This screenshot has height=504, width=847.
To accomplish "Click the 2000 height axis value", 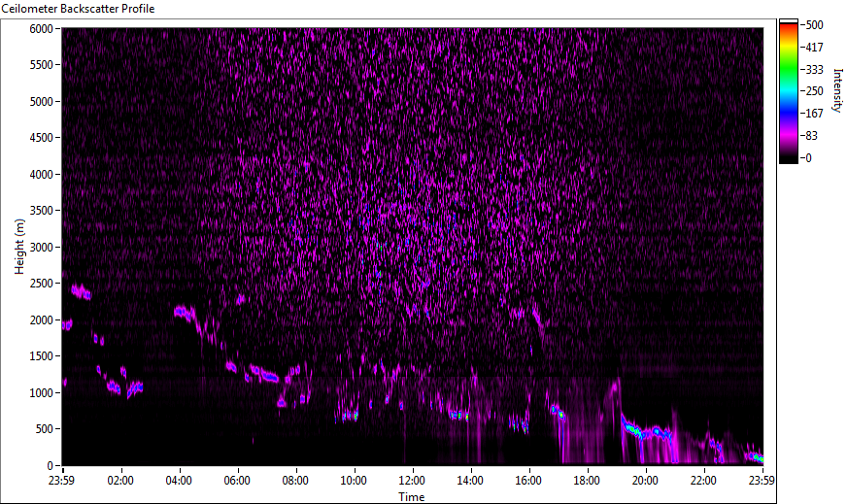I will [41, 320].
